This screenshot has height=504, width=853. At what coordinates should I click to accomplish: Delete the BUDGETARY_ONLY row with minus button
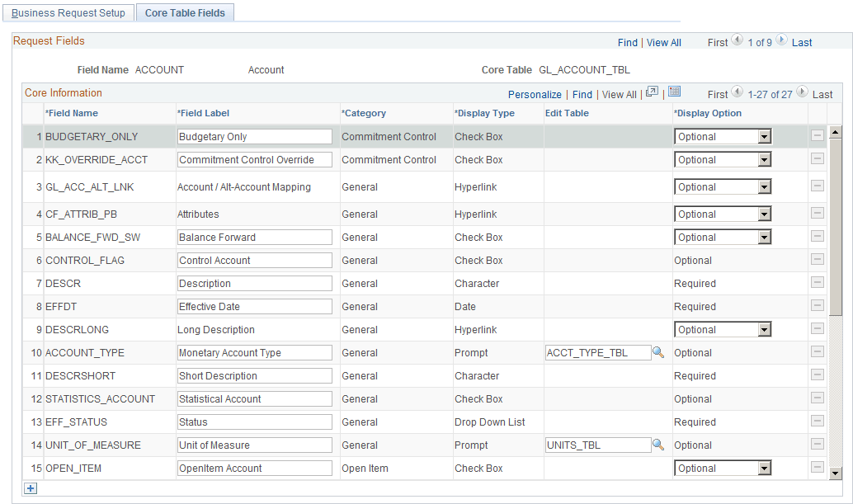click(817, 136)
